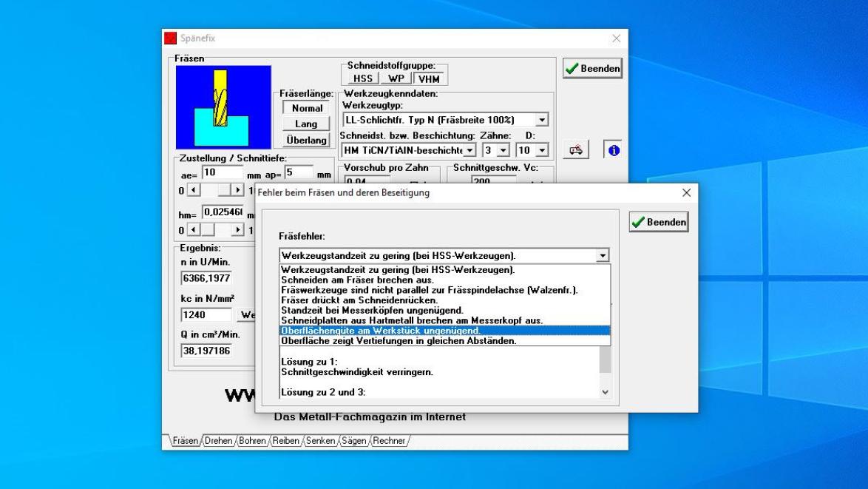Choose 'Standzeit bei Messerköpfen ungenügend.'

(444, 310)
